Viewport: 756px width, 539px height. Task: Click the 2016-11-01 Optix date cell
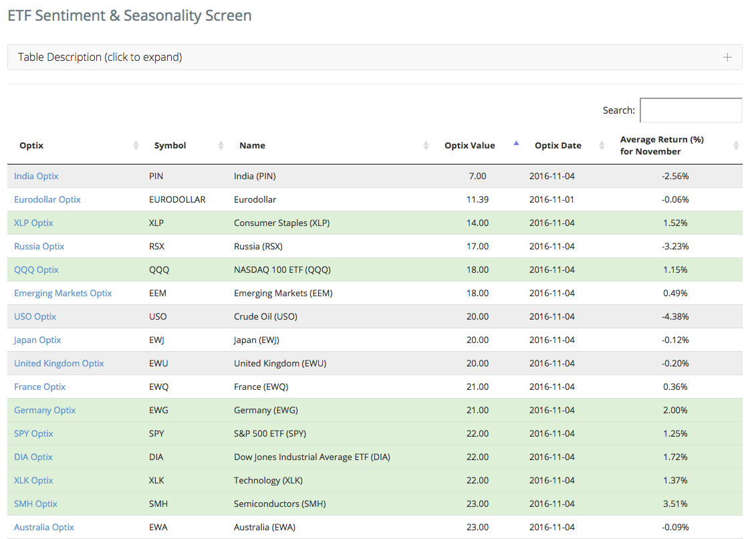click(551, 199)
